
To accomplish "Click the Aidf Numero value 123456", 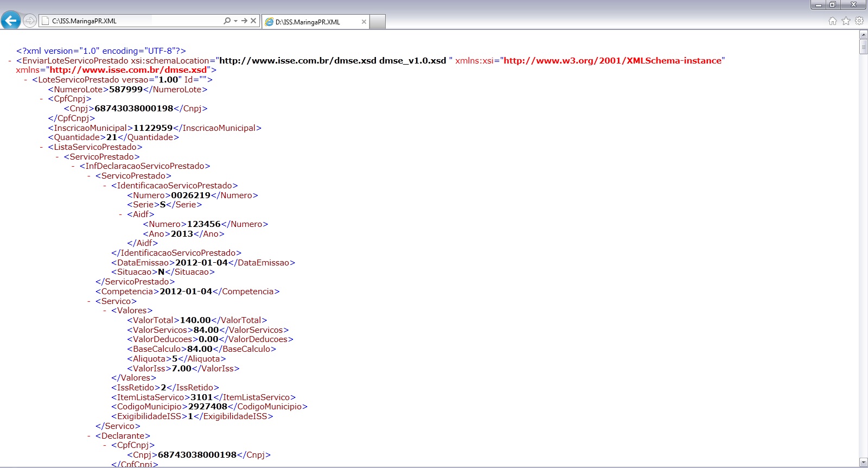I will click(x=204, y=224).
